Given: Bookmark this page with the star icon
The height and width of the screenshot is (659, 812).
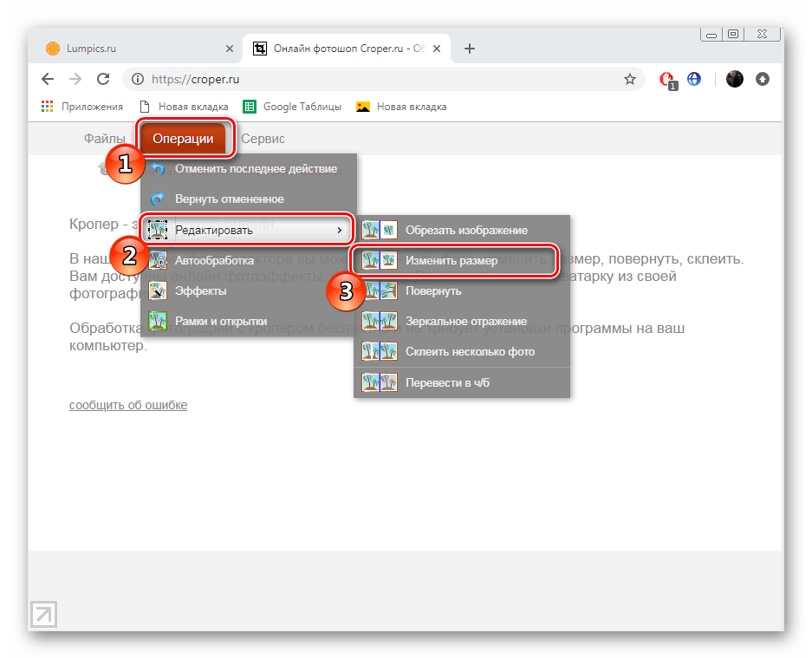Looking at the screenshot, I should coord(630,79).
